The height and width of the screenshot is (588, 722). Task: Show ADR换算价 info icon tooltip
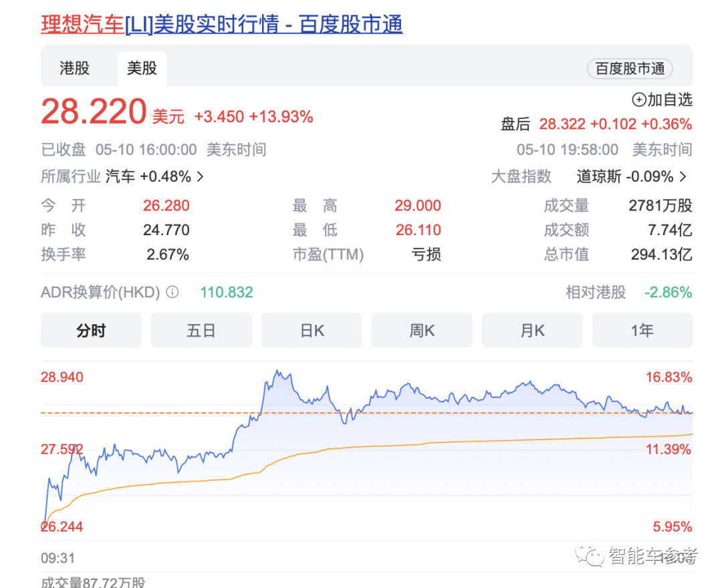(172, 292)
